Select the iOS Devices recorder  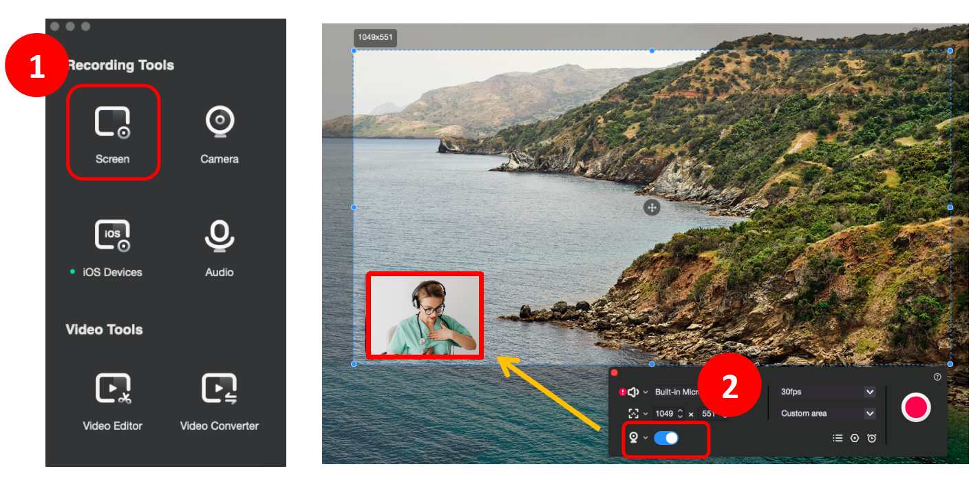coord(112,247)
